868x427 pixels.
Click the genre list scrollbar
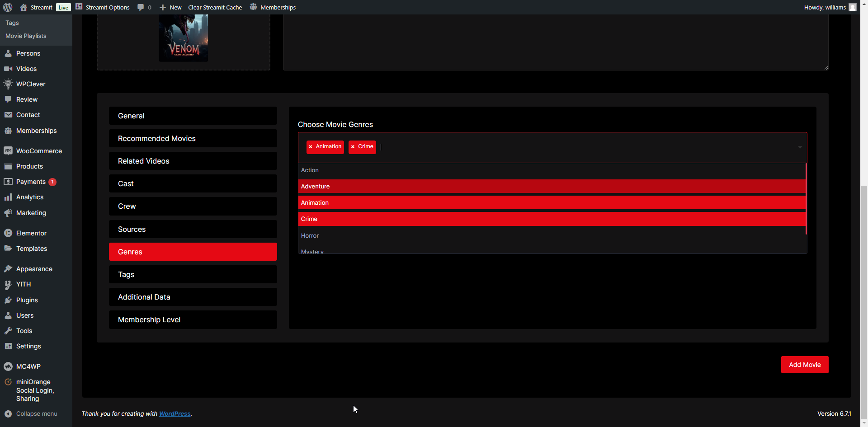[806, 199]
